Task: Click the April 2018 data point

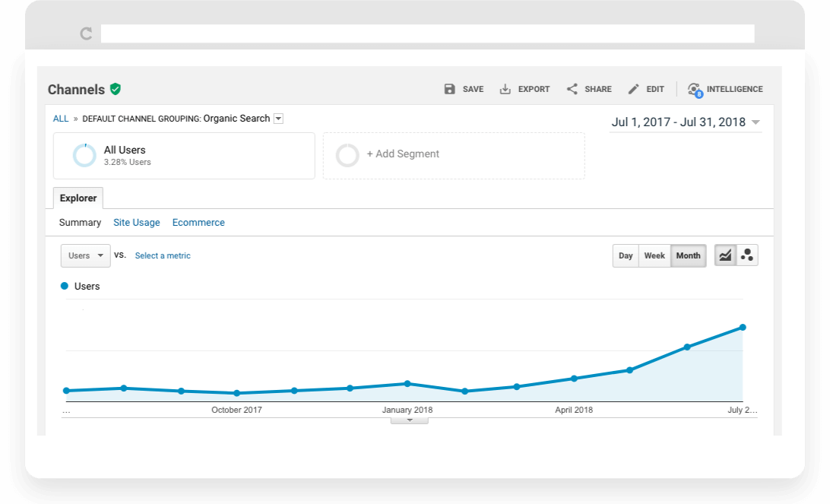Action: click(x=574, y=379)
